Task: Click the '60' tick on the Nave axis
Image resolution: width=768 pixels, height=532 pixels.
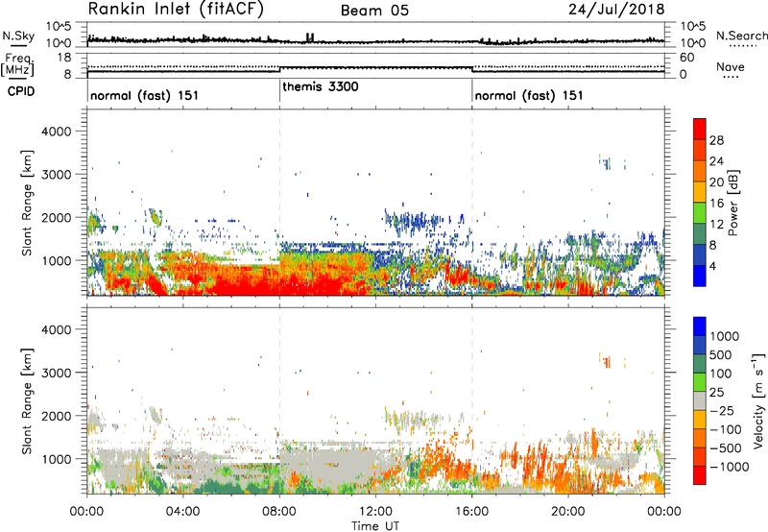Action: click(x=686, y=58)
